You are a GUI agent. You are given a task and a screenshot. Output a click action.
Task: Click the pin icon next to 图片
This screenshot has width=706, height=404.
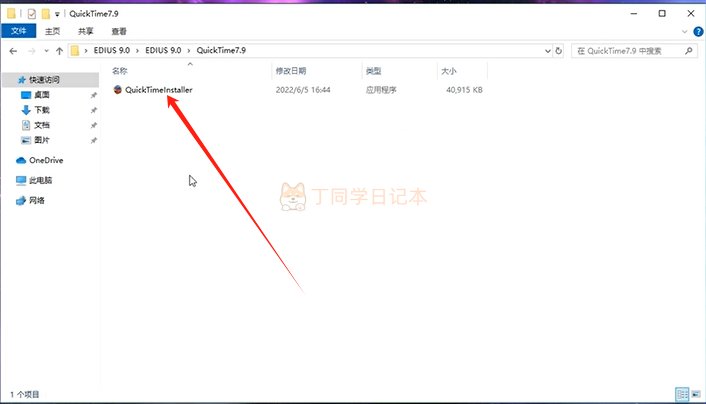tap(94, 141)
